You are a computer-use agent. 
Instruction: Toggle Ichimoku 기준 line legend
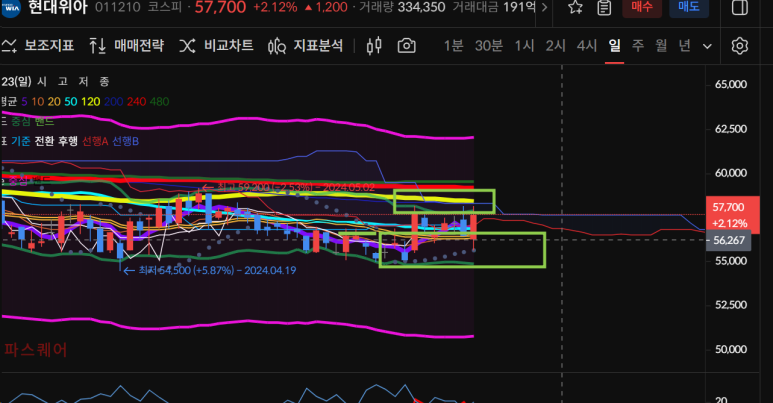(x=21, y=141)
